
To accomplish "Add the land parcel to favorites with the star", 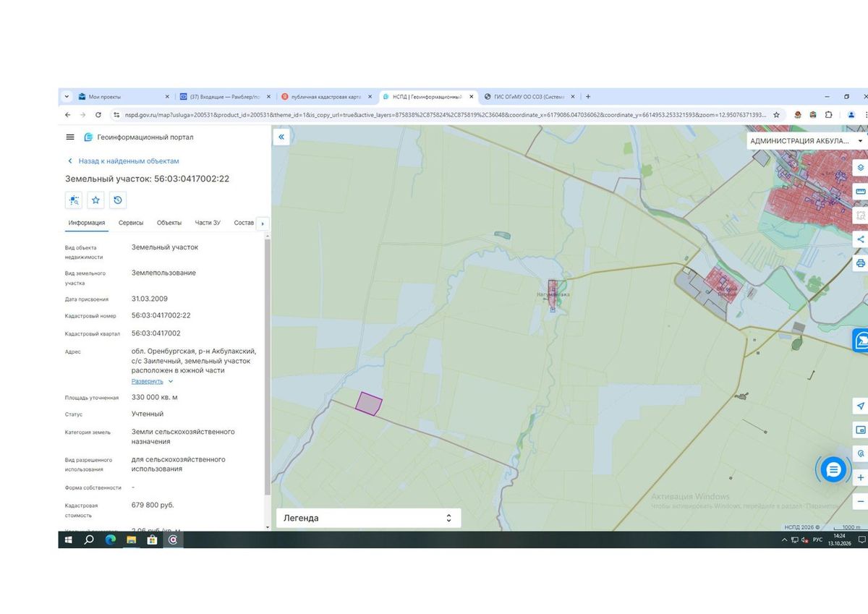I will [x=96, y=200].
